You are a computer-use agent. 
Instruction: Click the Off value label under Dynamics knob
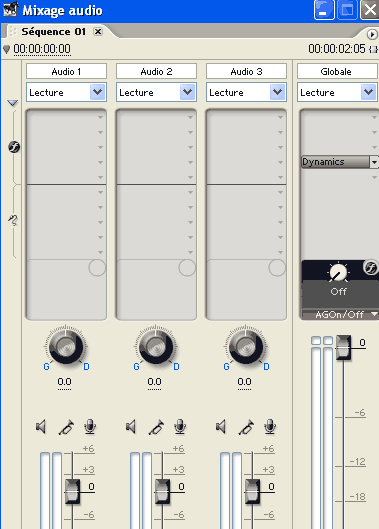[x=339, y=291]
